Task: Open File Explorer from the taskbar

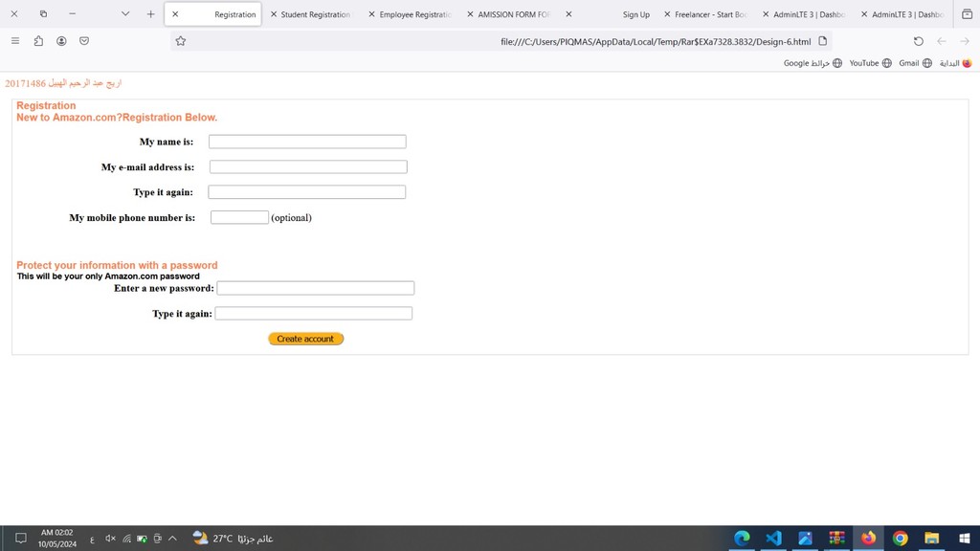Action: click(932, 538)
